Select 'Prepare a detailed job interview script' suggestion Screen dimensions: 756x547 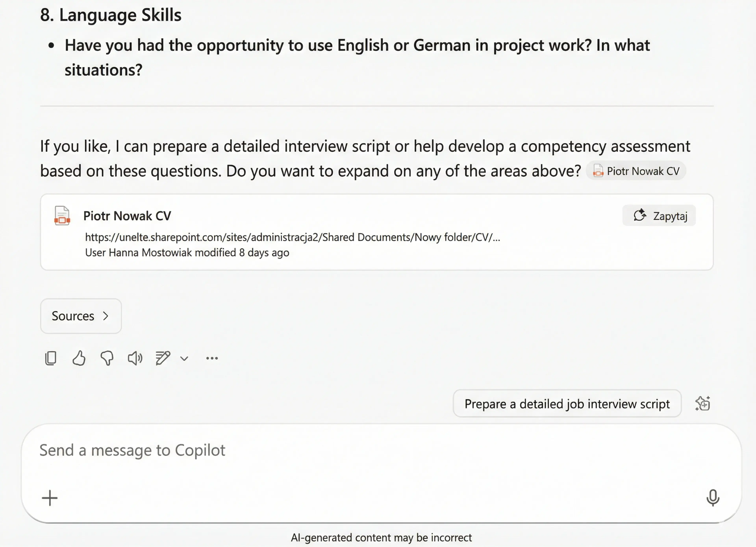[x=567, y=404]
